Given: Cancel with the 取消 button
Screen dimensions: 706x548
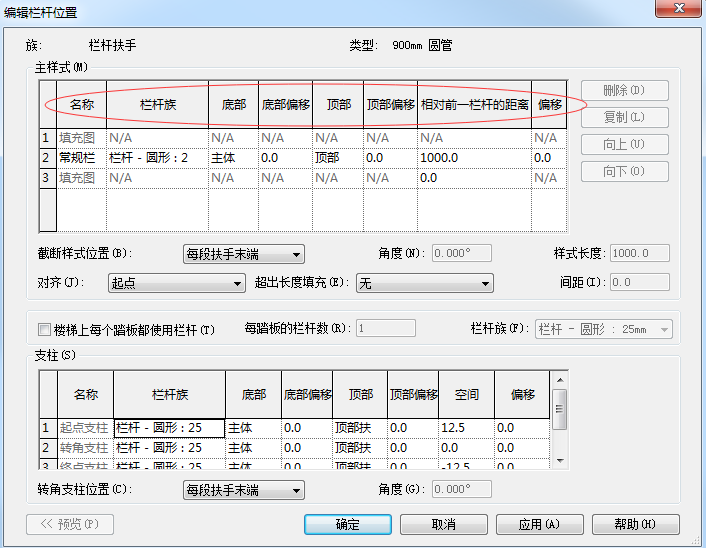Looking at the screenshot, I should click(444, 525).
